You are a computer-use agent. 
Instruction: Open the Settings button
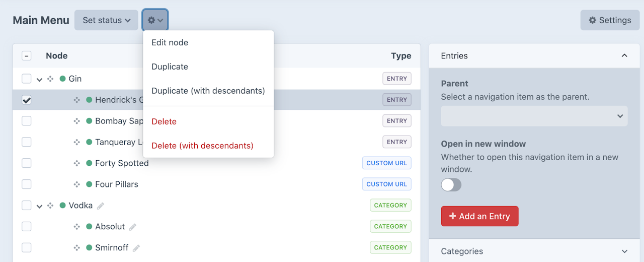click(x=610, y=20)
